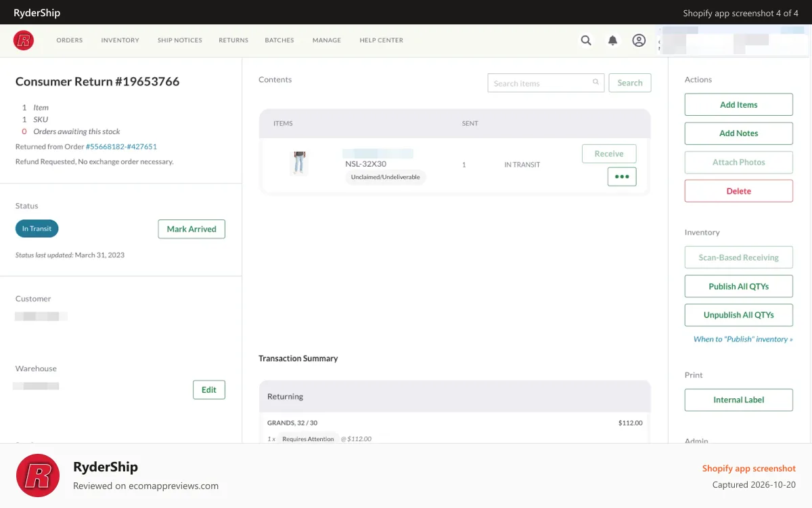
Task: Click Receive for the NSL-32X30 item
Action: tap(609, 154)
